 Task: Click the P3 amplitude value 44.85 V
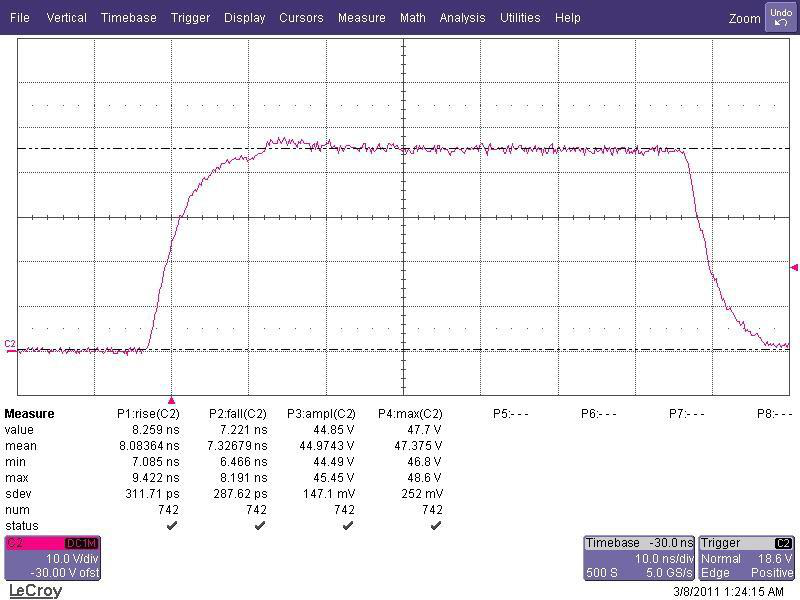click(x=334, y=430)
